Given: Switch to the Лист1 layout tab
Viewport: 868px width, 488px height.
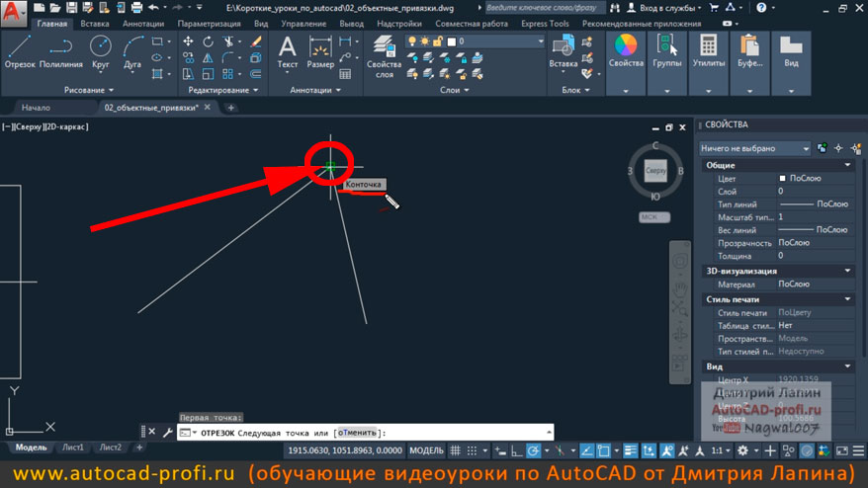Looking at the screenshot, I should (x=72, y=447).
